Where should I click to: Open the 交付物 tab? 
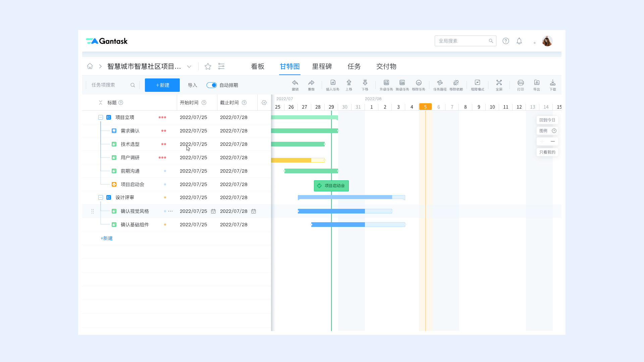click(x=386, y=66)
